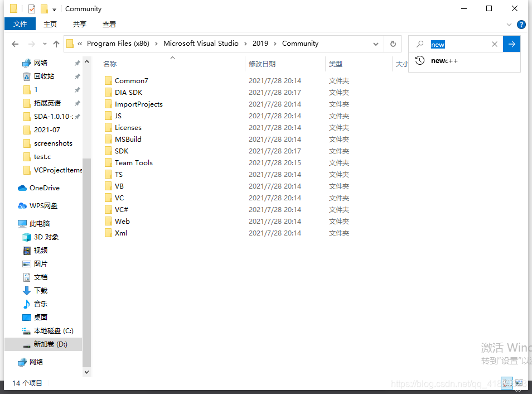This screenshot has width=532, height=394.
Task: Select 新加卷 (D:) drive
Action: pyautogui.click(x=43, y=344)
